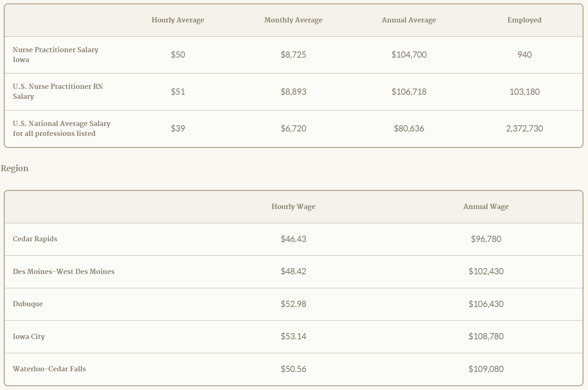Select the Nurse Practitioner Salary Iowa row label
The height and width of the screenshot is (390, 588).
(x=55, y=55)
